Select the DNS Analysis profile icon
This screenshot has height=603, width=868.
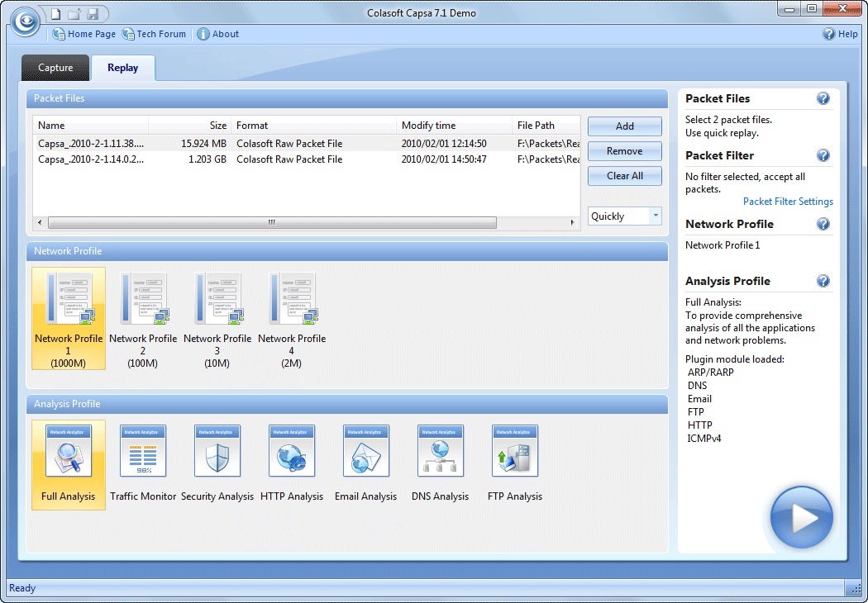[x=440, y=451]
